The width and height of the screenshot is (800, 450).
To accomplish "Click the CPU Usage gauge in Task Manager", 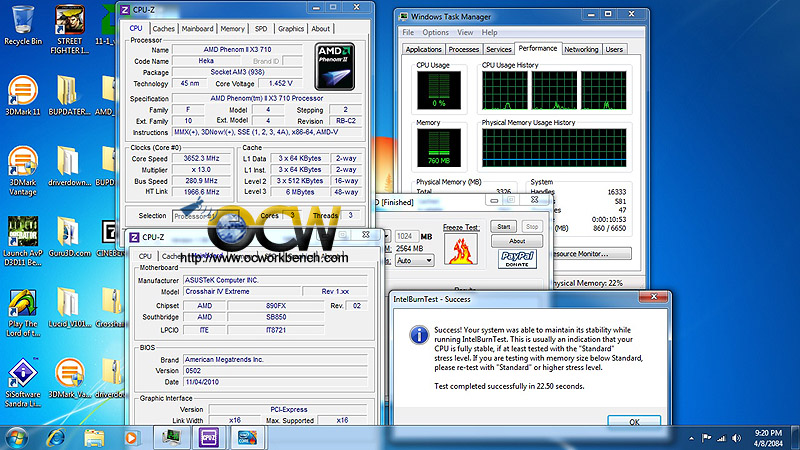I will pos(439,90).
